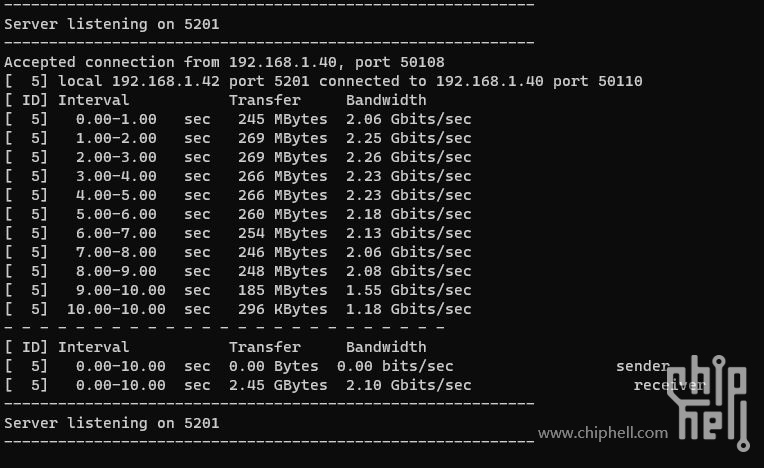Click the 'local 192.168.1.42 port 5201' line

click(x=323, y=81)
